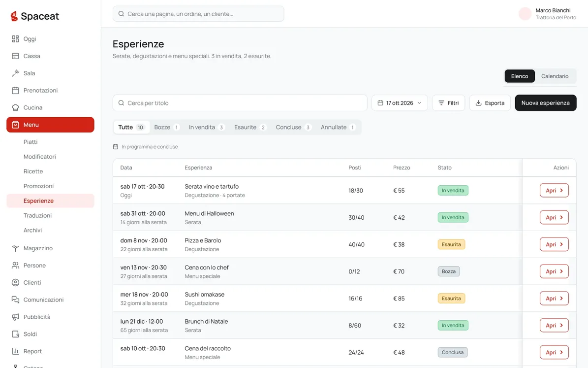Click the Cerca per titolo field
This screenshot has height=368, width=588.
240,103
